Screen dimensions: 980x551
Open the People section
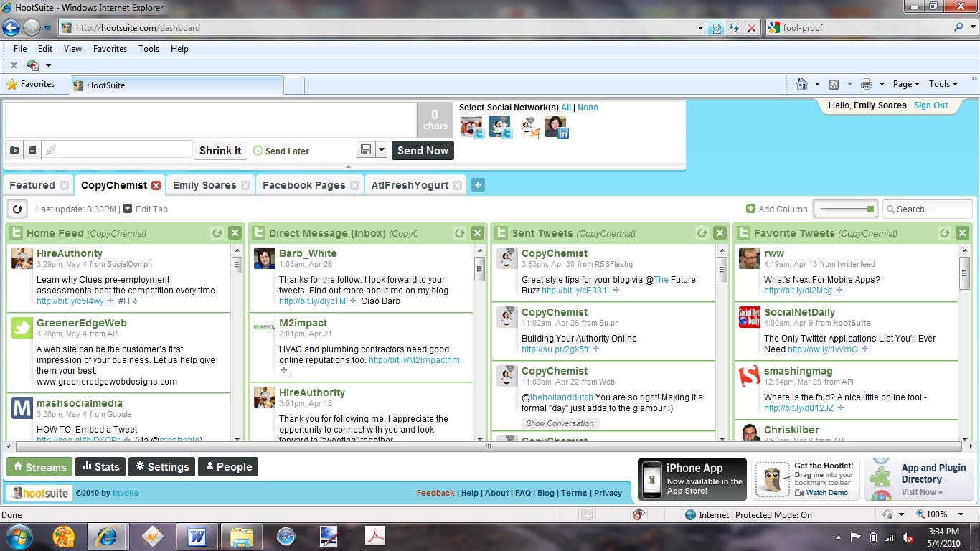pos(228,467)
